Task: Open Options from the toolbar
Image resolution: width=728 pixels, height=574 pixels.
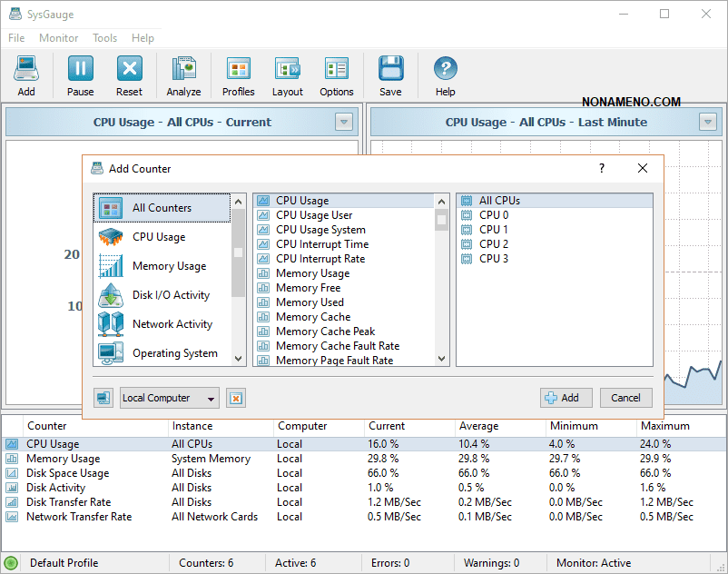Action: coord(336,74)
